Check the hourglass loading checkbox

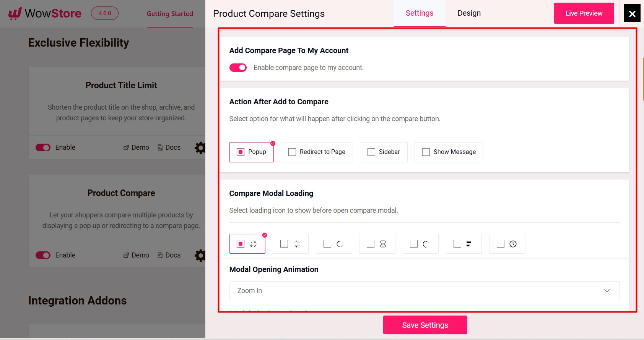click(371, 244)
